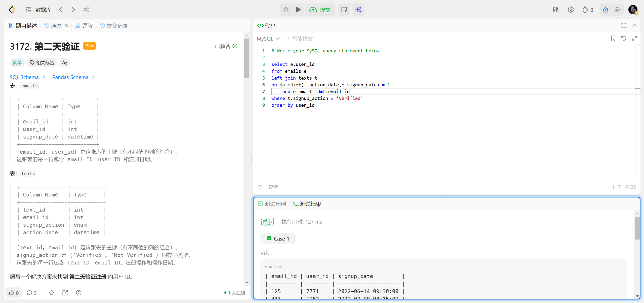Reset code with the undo arrow icon

[624, 38]
